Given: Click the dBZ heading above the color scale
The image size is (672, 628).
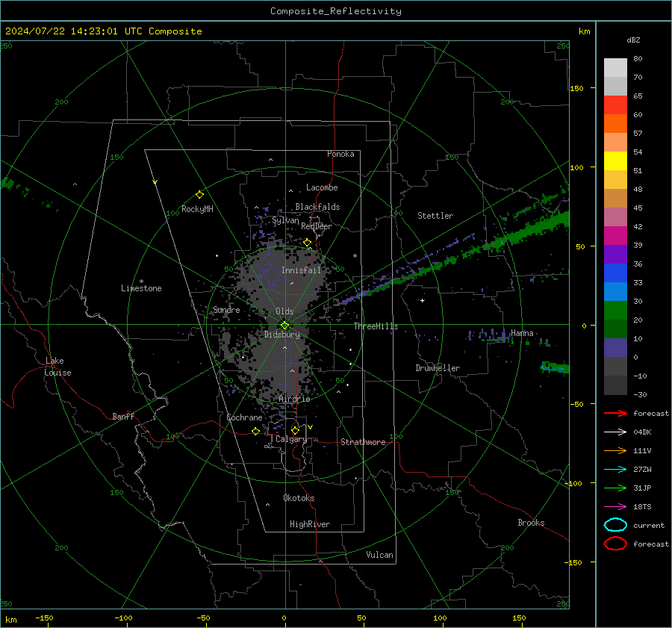Looking at the screenshot, I should click(x=633, y=40).
